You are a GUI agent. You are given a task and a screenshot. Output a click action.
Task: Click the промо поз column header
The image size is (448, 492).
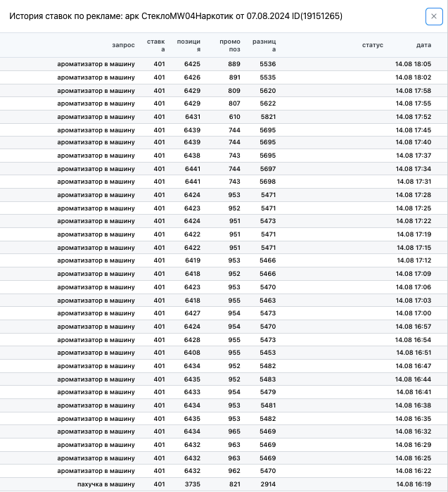[x=230, y=45]
